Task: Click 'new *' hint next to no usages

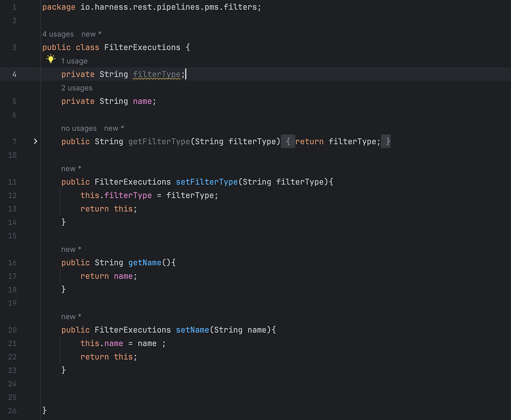Action: click(x=114, y=128)
